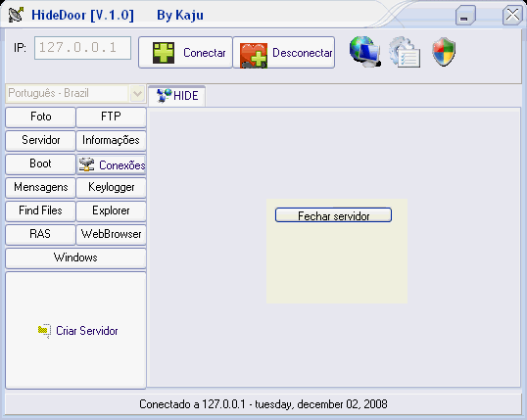The image size is (527, 420).
Task: Open the WebBrowser section
Action: [x=112, y=234]
